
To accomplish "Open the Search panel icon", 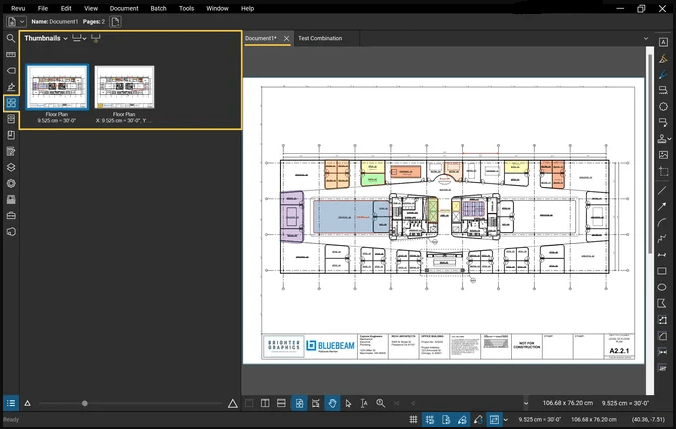I will pyautogui.click(x=11, y=38).
